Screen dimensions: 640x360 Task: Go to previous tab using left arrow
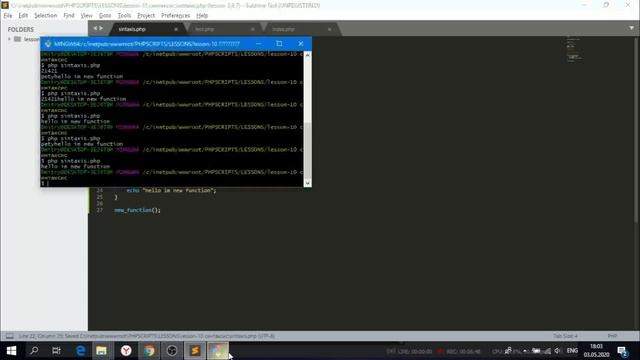[x=95, y=29]
